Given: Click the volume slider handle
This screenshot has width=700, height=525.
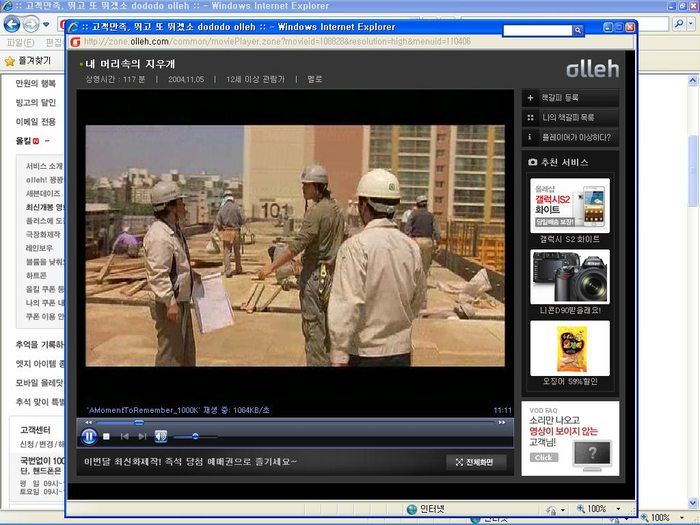Looking at the screenshot, I should click(x=195, y=436).
